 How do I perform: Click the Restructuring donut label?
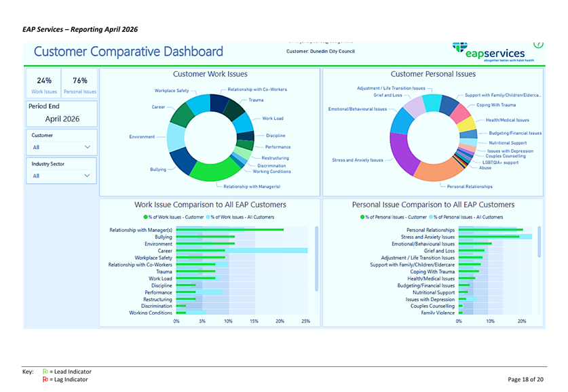click(x=276, y=158)
